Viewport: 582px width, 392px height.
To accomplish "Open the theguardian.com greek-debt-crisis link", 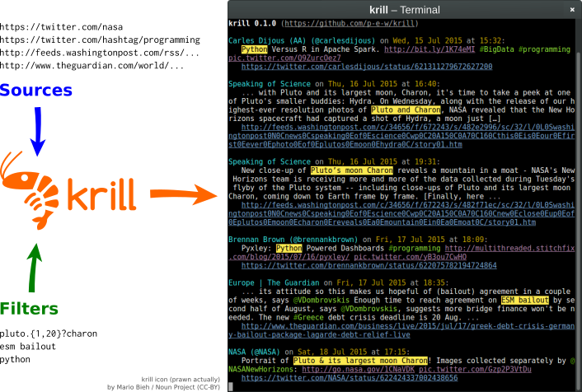I will pos(401,330).
